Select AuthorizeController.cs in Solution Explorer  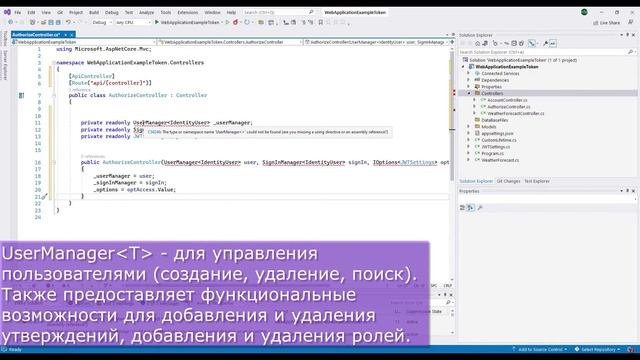point(509,107)
